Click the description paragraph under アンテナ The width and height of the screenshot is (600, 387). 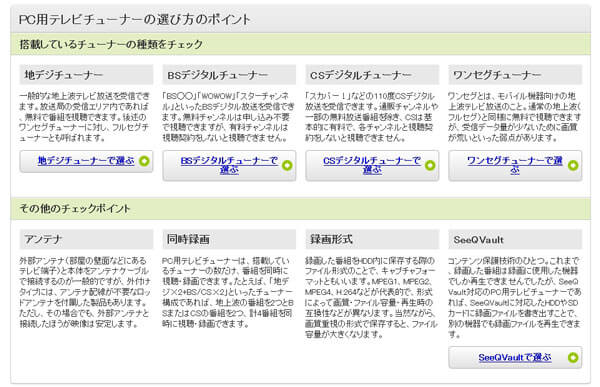[x=85, y=292]
